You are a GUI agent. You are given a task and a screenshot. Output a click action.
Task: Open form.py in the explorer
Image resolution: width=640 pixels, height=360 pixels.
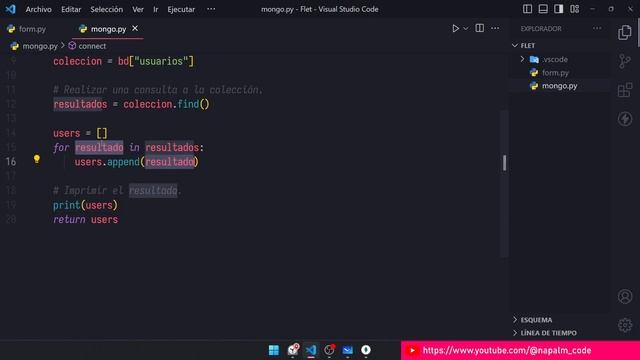click(555, 73)
